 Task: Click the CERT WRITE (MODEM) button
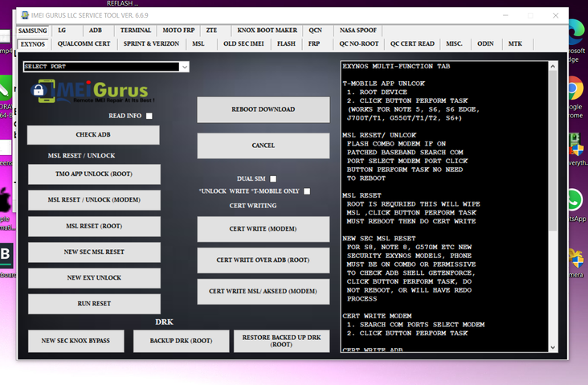tap(263, 229)
